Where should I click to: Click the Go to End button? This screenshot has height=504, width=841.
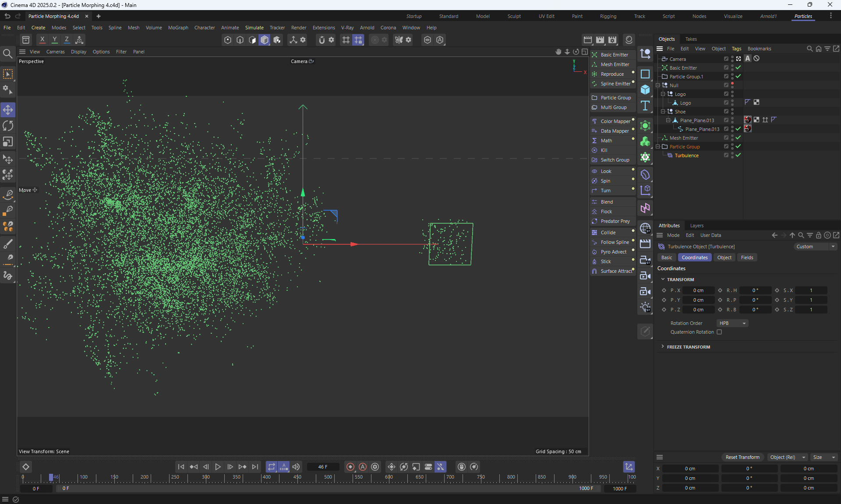(x=255, y=467)
